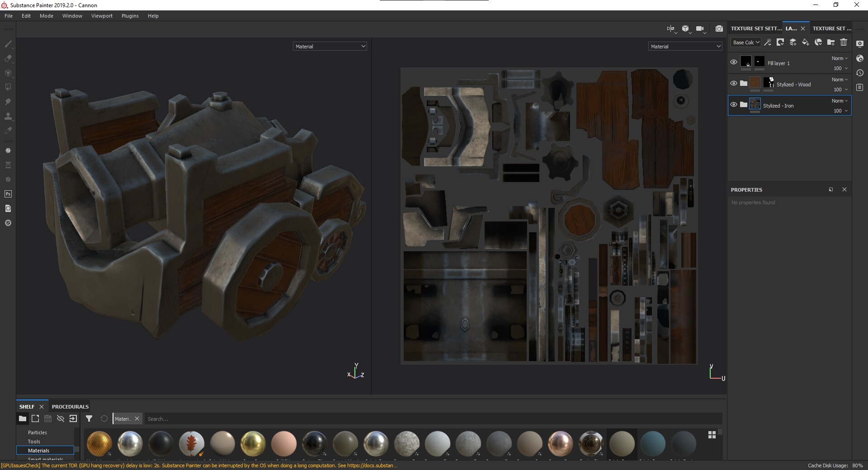
Task: Click the Export to Photoshop icon
Action: [8, 194]
